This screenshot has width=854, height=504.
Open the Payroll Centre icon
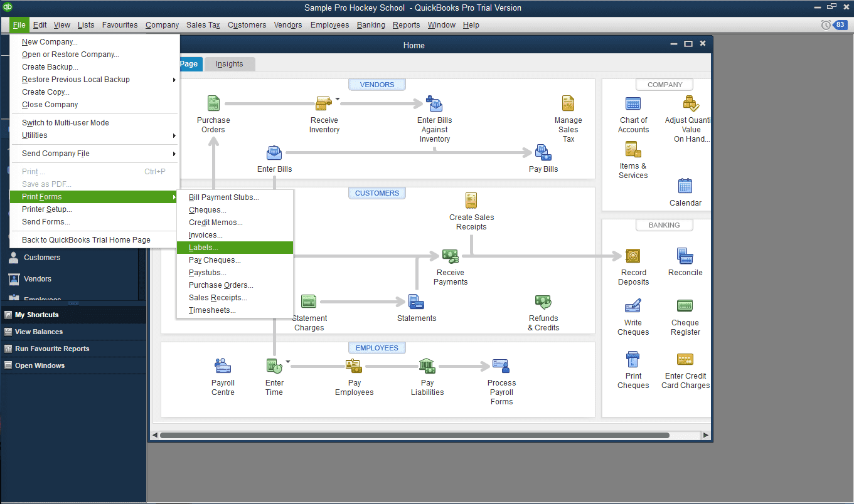coord(223,365)
